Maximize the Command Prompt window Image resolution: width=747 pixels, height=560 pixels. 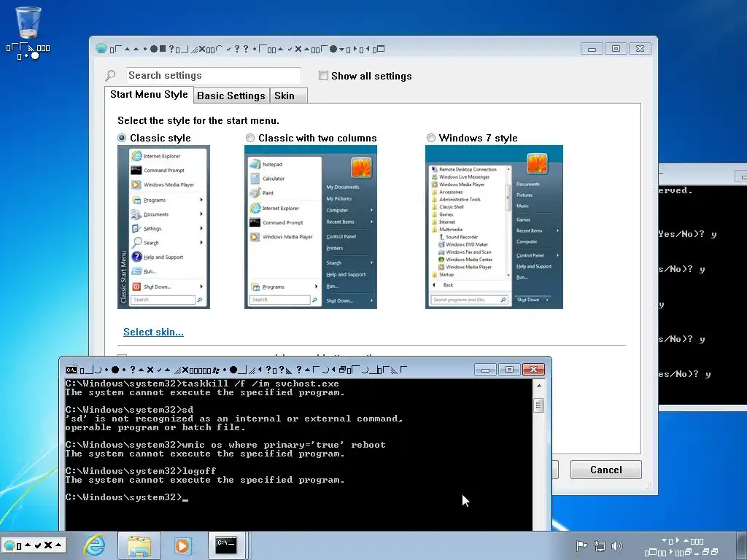(x=509, y=370)
